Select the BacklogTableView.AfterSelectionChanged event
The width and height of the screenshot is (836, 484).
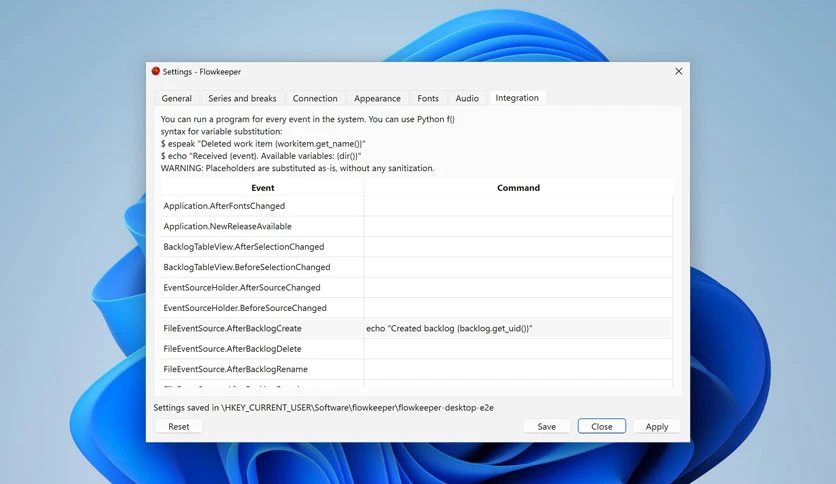(x=262, y=247)
